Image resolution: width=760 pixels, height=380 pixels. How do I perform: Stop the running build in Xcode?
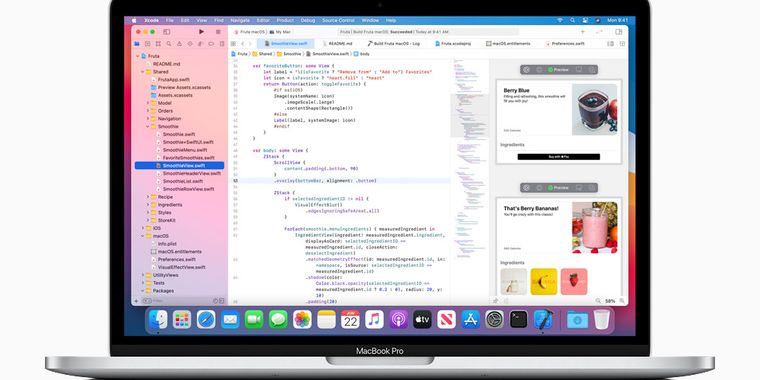click(218, 32)
